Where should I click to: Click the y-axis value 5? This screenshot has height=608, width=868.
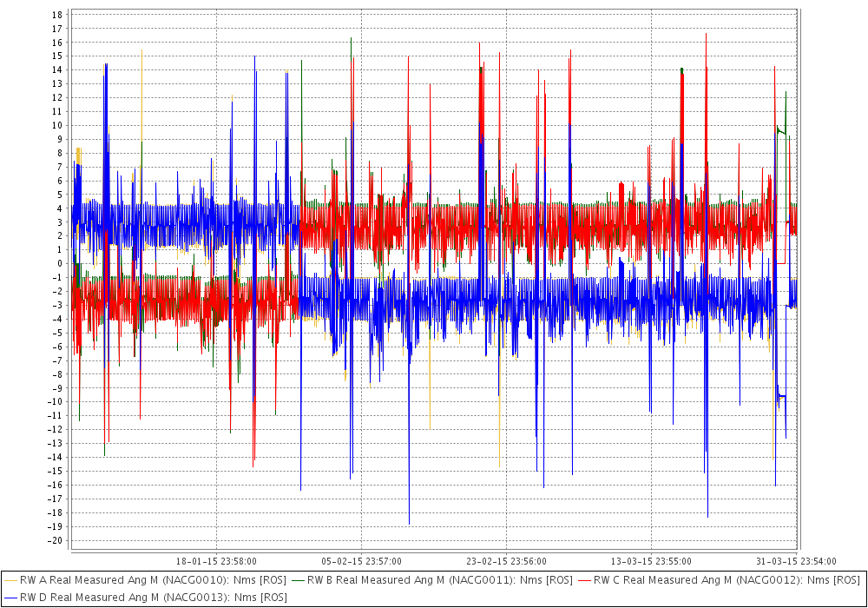60,195
